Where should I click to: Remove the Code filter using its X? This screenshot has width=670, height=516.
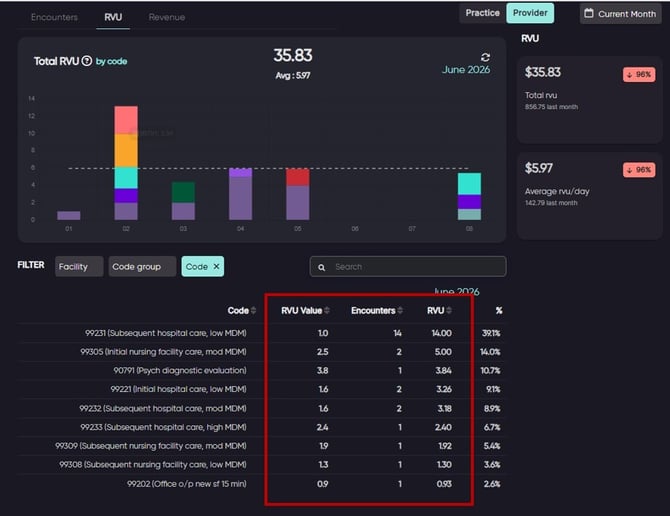pyautogui.click(x=216, y=266)
